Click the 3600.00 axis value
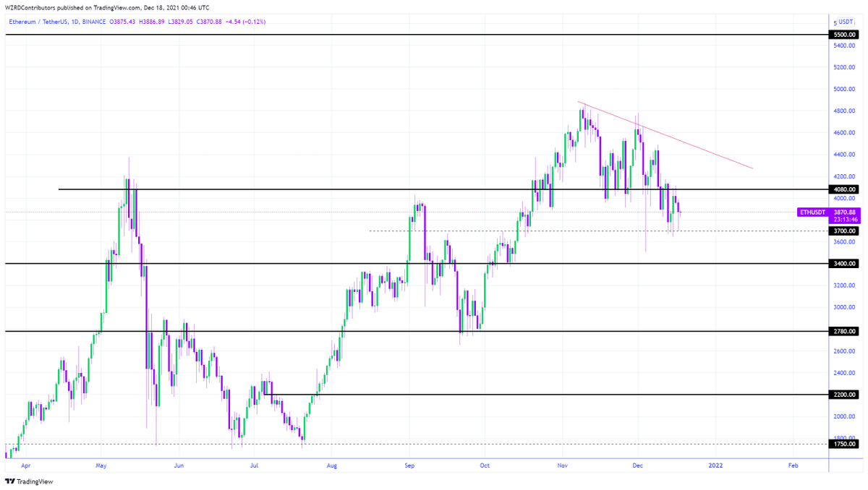The height and width of the screenshot is (490, 868). (843, 242)
